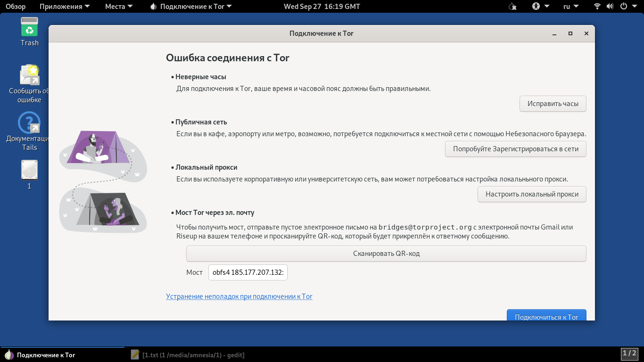Open the power system menu

click(627, 7)
